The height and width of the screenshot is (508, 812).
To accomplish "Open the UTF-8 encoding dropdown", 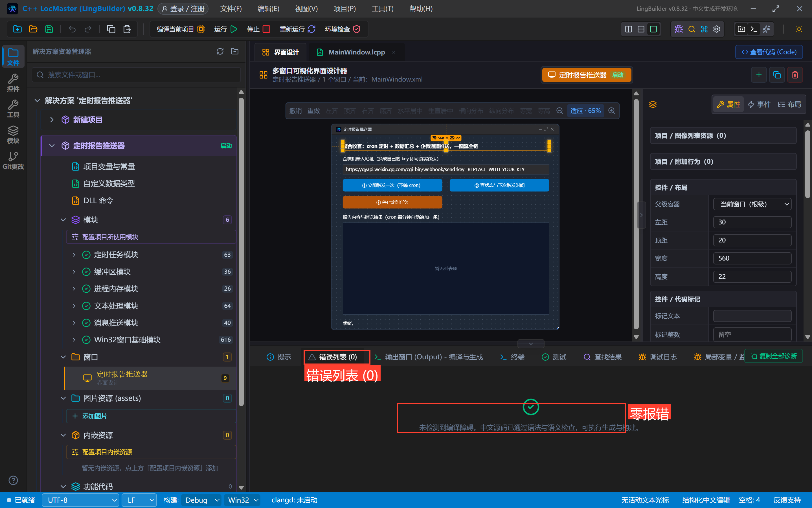I will (81, 500).
